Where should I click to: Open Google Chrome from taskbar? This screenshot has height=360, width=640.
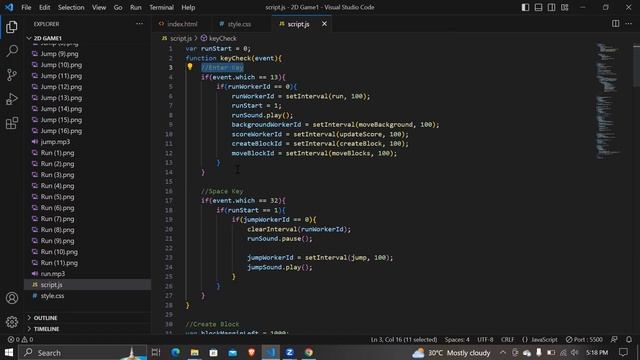309,352
